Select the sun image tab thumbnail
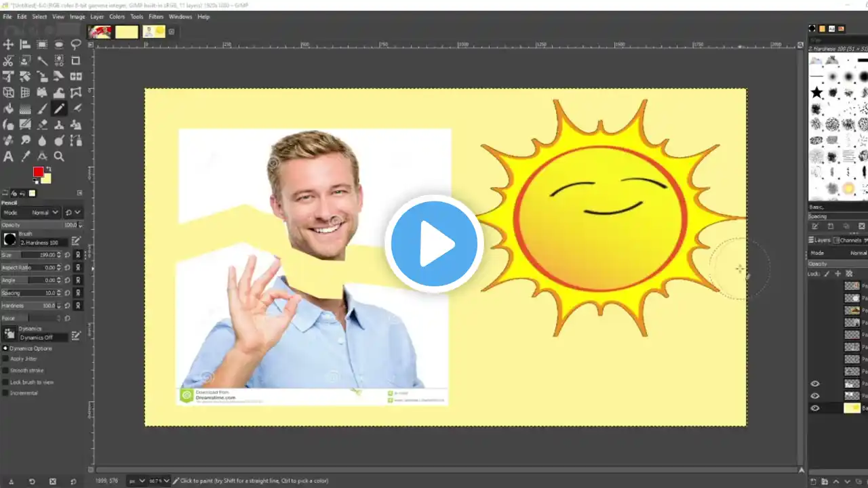Image resolution: width=868 pixels, height=488 pixels. (x=155, y=32)
